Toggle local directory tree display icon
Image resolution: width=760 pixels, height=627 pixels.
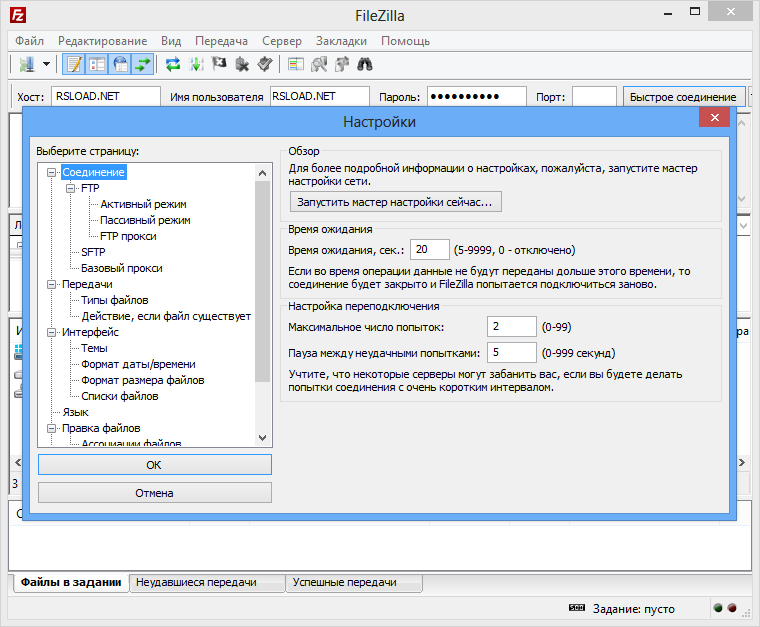97,64
